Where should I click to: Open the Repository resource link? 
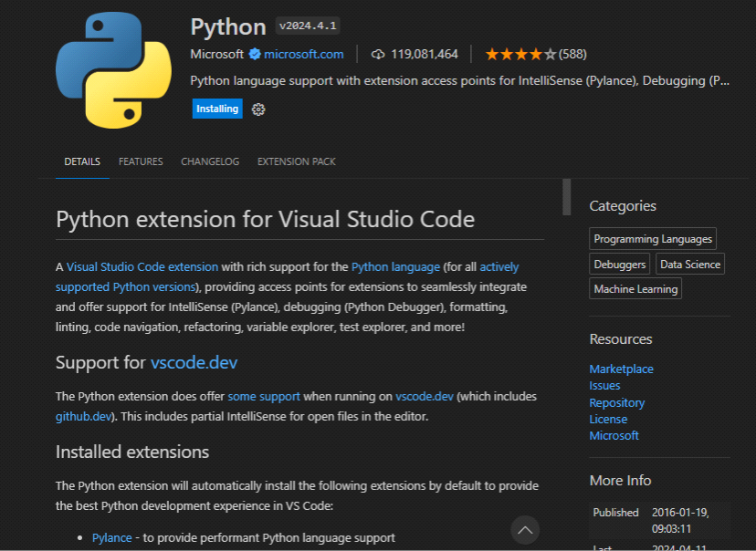click(x=616, y=402)
